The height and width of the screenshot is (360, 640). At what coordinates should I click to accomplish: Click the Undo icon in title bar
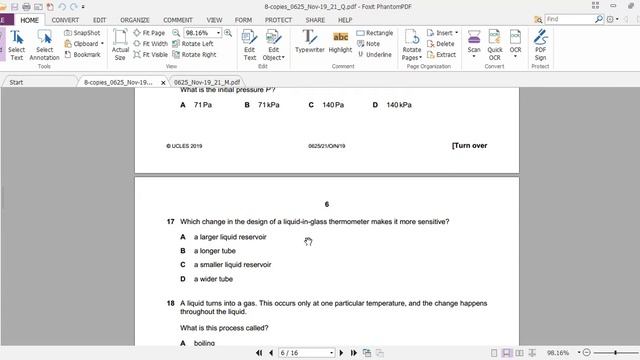62,7
